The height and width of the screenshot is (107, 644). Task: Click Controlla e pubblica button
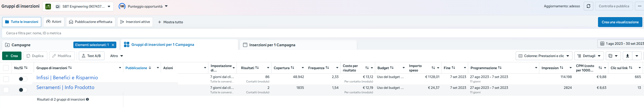coord(614,6)
